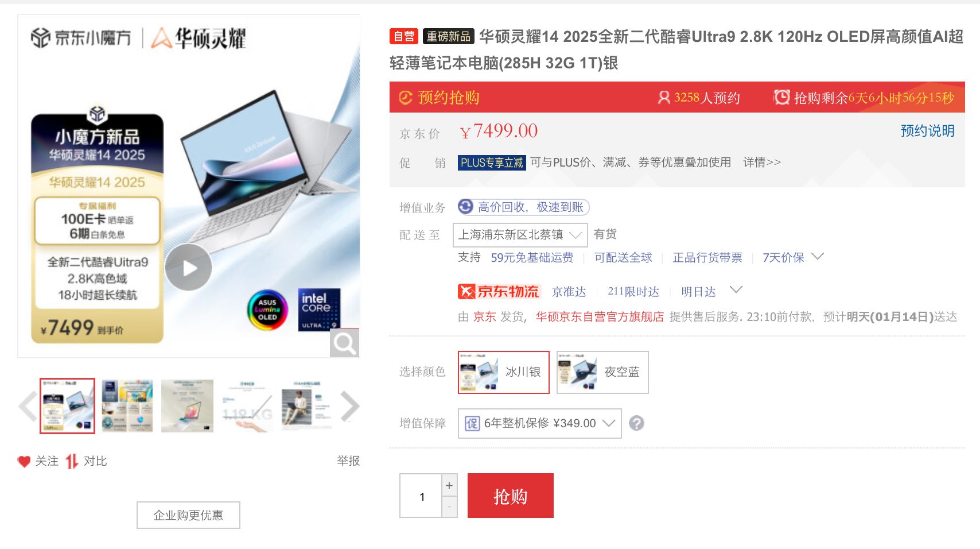Open the delivery address dropdown 上海浦东新区北蔡镇

point(520,235)
